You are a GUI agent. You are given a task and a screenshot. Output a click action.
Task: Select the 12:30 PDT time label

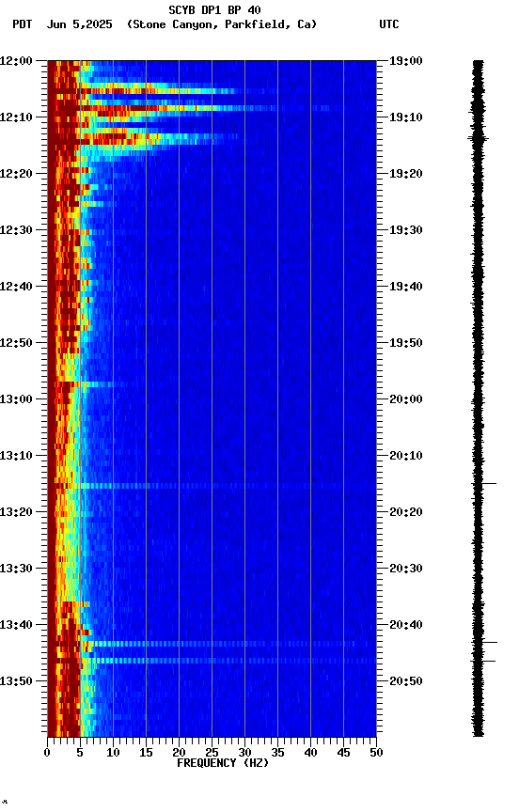[x=16, y=230]
